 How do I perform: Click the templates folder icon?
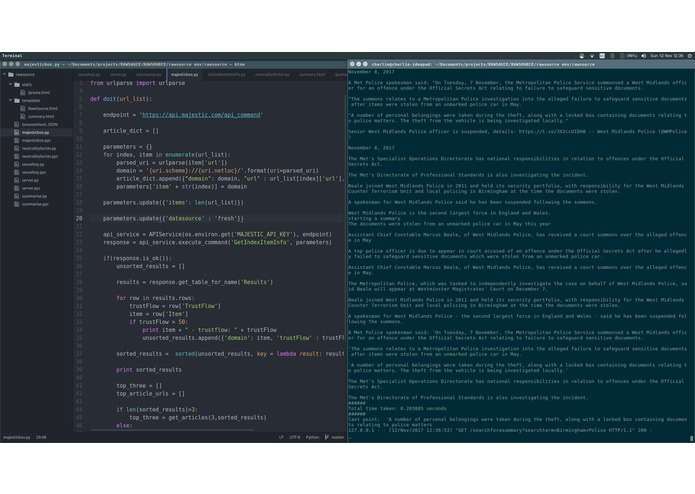point(17,100)
